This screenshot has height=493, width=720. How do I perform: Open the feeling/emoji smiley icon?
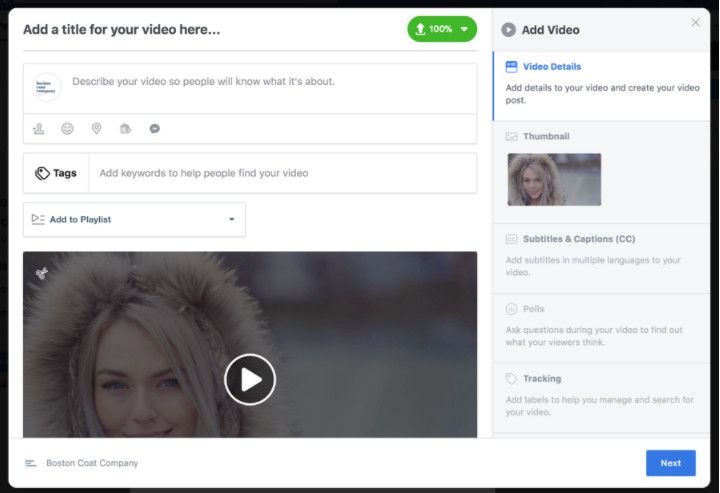point(67,129)
